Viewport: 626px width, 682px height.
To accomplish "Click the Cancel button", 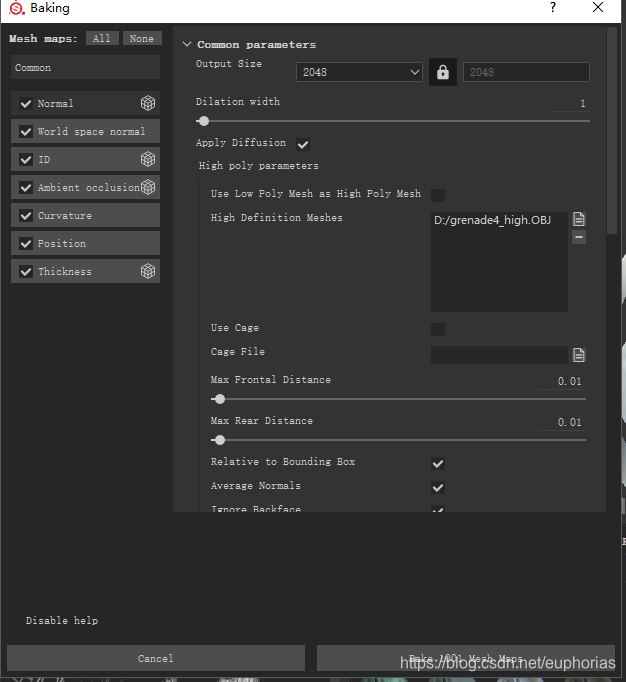I will pyautogui.click(x=156, y=658).
